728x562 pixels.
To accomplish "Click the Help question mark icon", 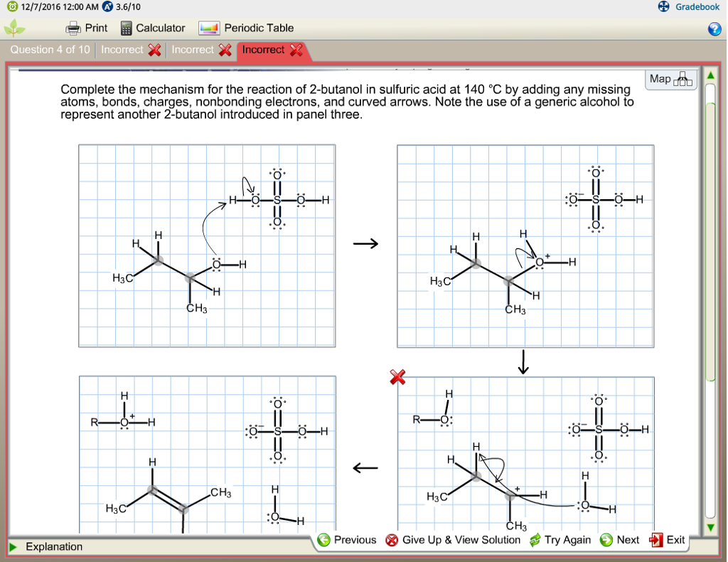I will 714,28.
